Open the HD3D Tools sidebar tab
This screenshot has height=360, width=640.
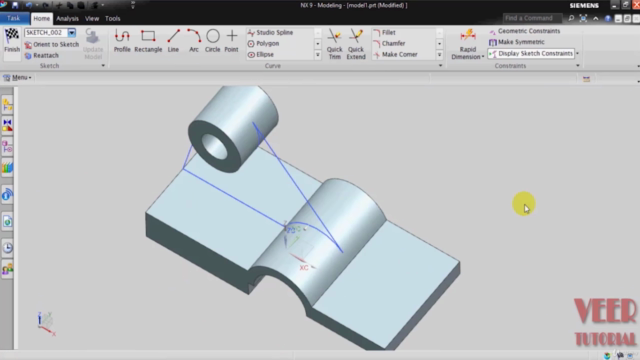[7, 195]
